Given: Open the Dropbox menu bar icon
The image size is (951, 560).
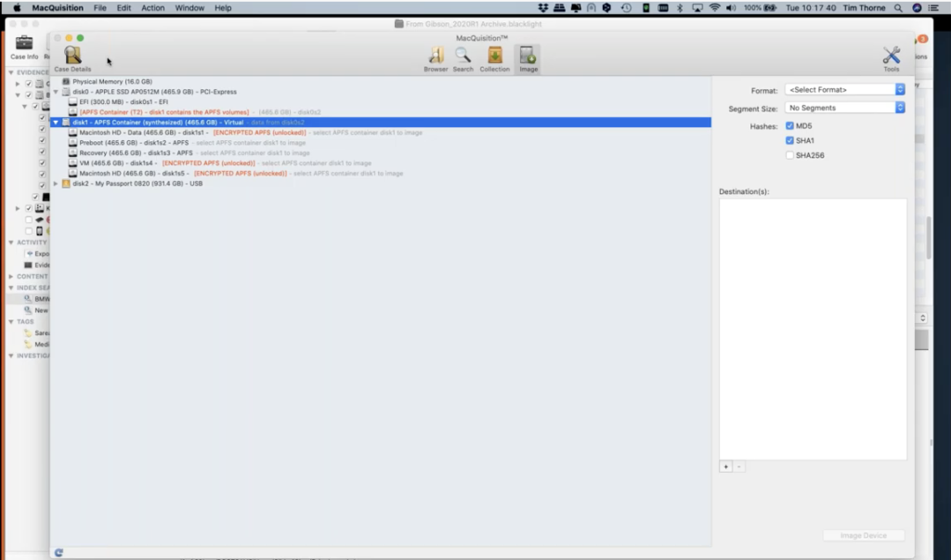Looking at the screenshot, I should [542, 7].
